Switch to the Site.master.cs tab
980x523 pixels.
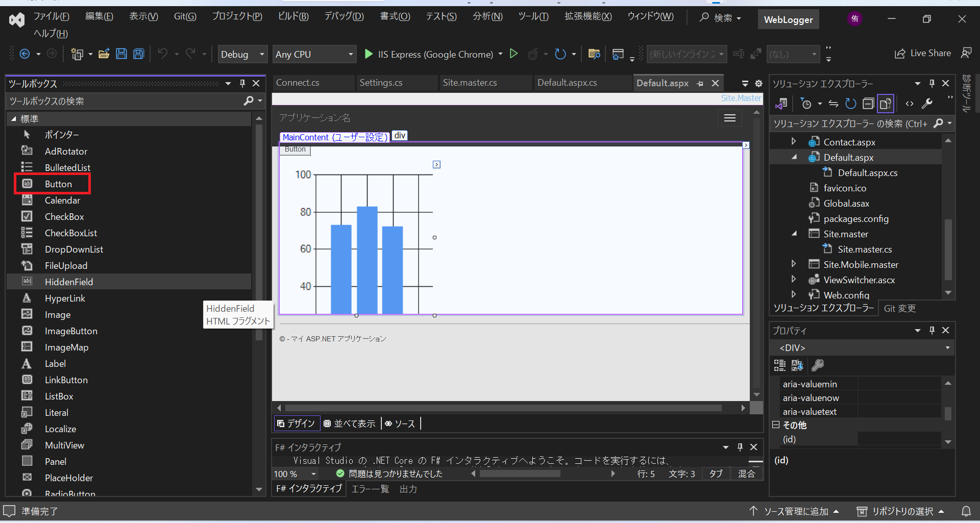click(470, 83)
